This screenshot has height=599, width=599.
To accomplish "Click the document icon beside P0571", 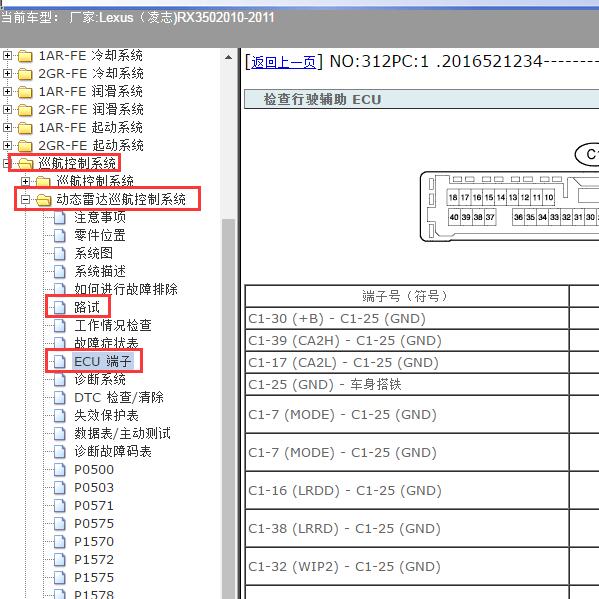I will pos(60,505).
